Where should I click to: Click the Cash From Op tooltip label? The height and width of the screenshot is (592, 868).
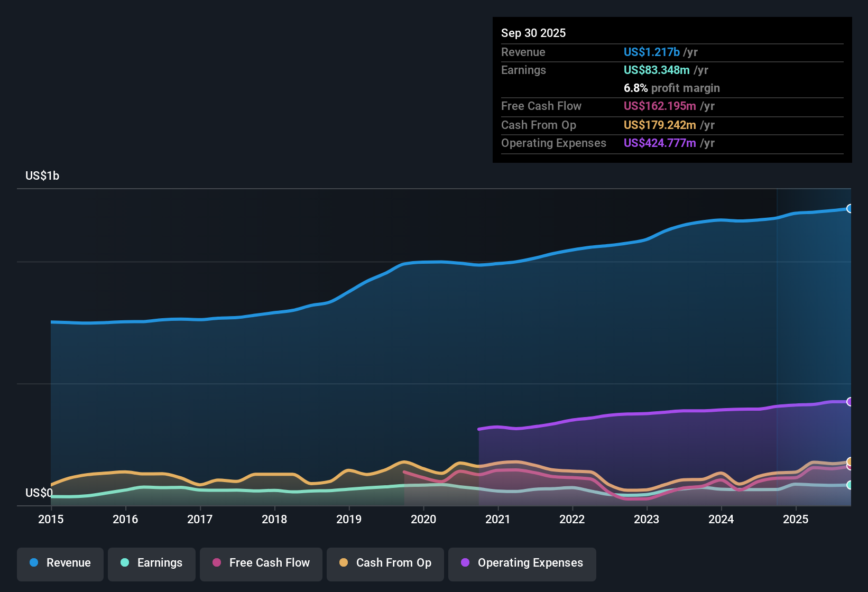[539, 125]
